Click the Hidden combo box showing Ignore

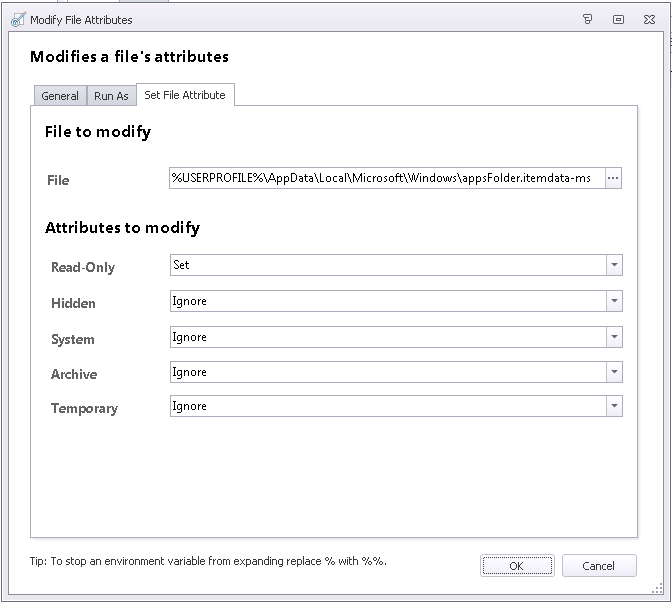(x=386, y=301)
